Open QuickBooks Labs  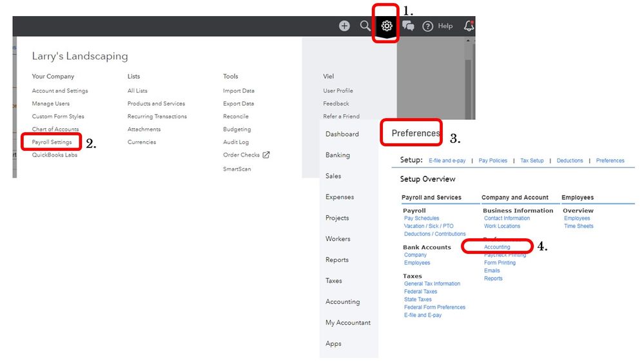[x=55, y=155]
